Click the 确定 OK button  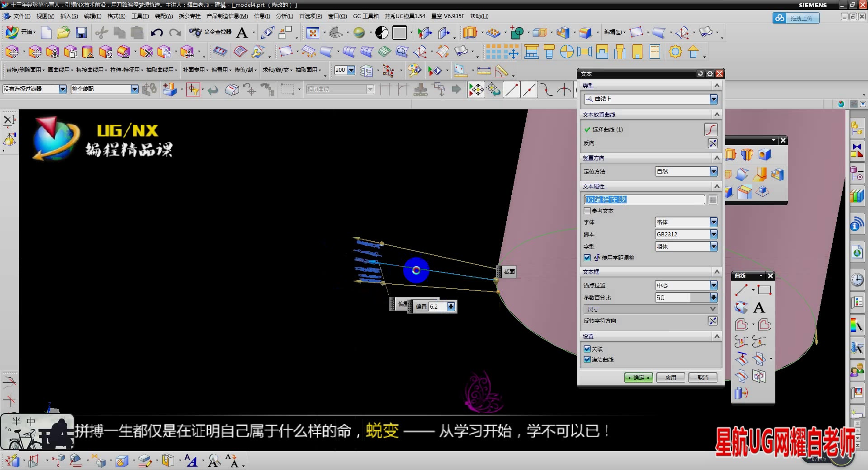click(x=638, y=377)
